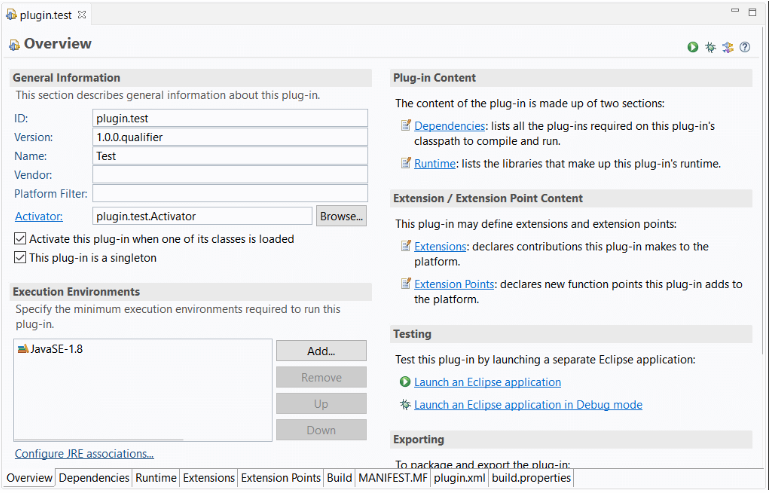The width and height of the screenshot is (770, 493).
Task: Open the plugin.xml tab
Action: point(460,478)
